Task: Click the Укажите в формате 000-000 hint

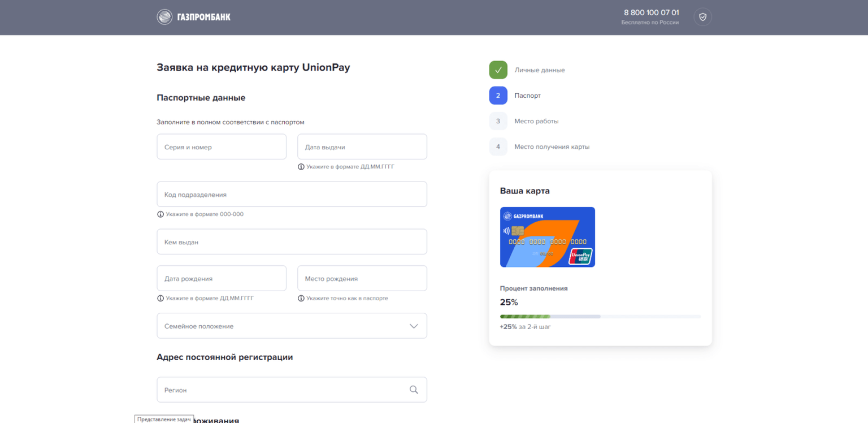Action: (205, 214)
